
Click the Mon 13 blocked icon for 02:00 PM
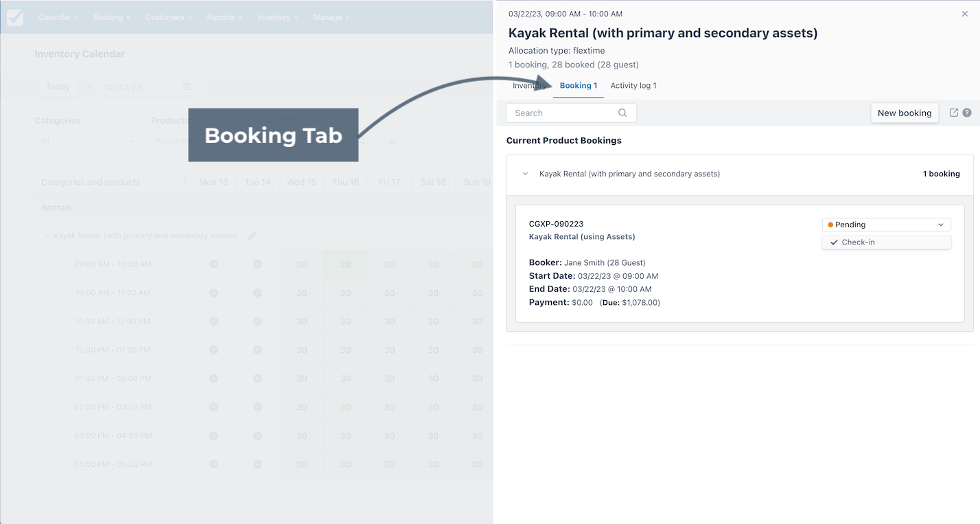[x=213, y=407]
